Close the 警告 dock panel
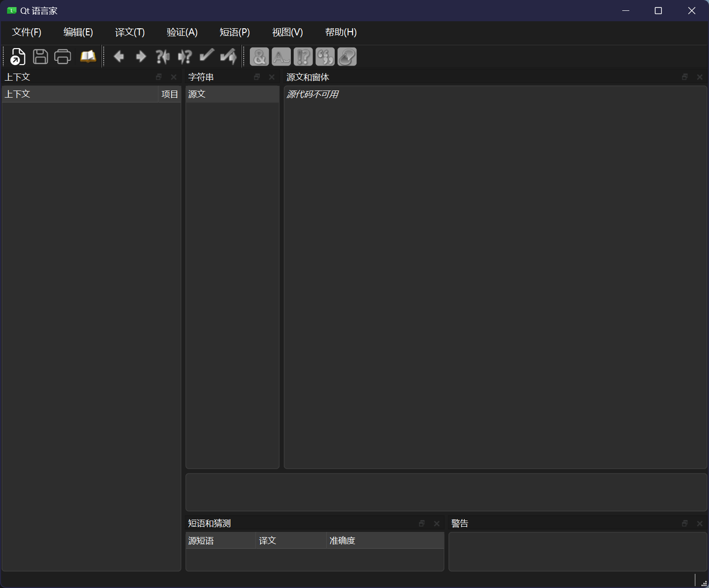The height and width of the screenshot is (588, 709). pos(700,523)
